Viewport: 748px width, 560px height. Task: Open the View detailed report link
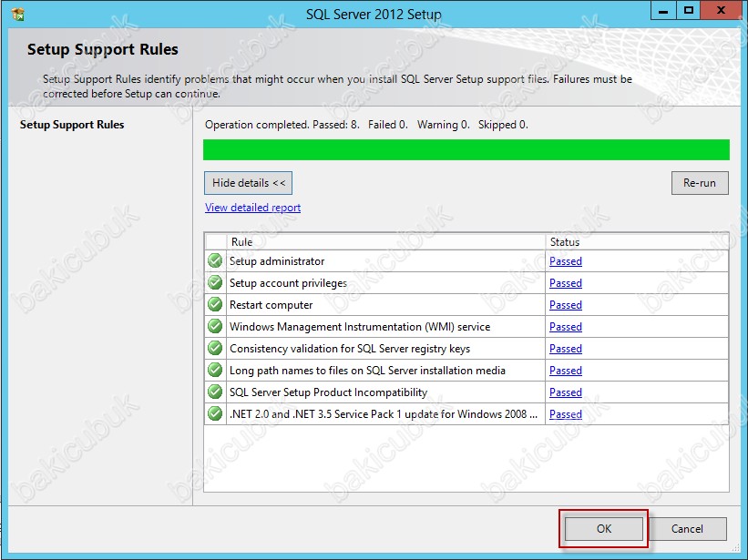pyautogui.click(x=252, y=208)
